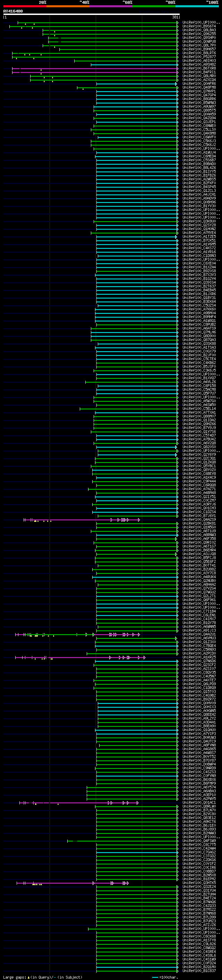This screenshot has height=980, width=222.
Task: Open hit UniRef100_B9S6T4
Action: point(199,26)
